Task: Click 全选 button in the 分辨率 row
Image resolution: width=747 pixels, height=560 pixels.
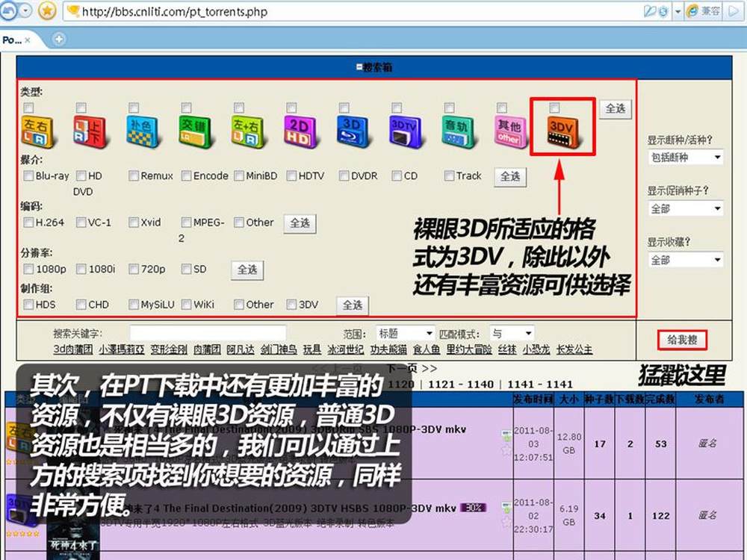Action: pos(247,270)
